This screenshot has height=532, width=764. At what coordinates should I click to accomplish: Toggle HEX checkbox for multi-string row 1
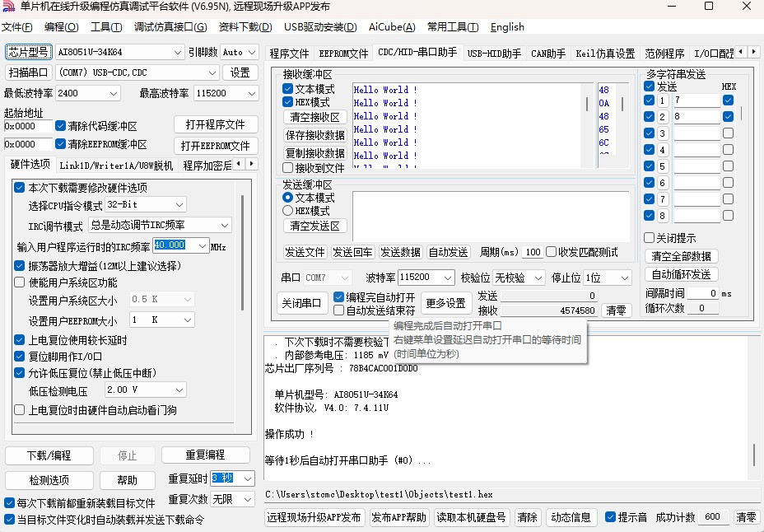click(x=728, y=100)
